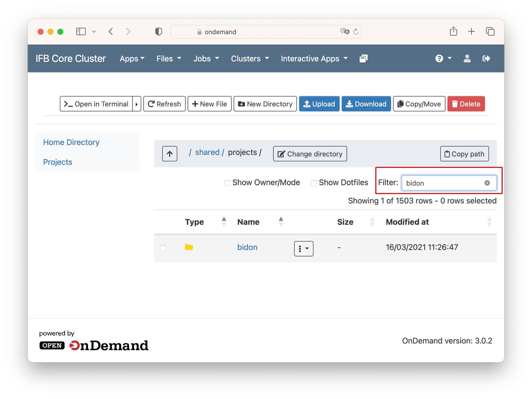Open the Safari sidebar dropdown chevron
The image size is (532, 399).
pyautogui.click(x=94, y=31)
